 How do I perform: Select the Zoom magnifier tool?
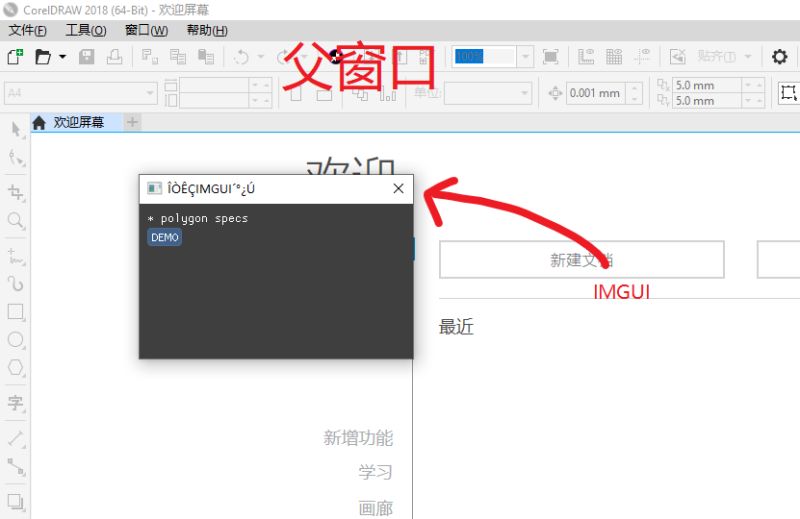(x=16, y=221)
